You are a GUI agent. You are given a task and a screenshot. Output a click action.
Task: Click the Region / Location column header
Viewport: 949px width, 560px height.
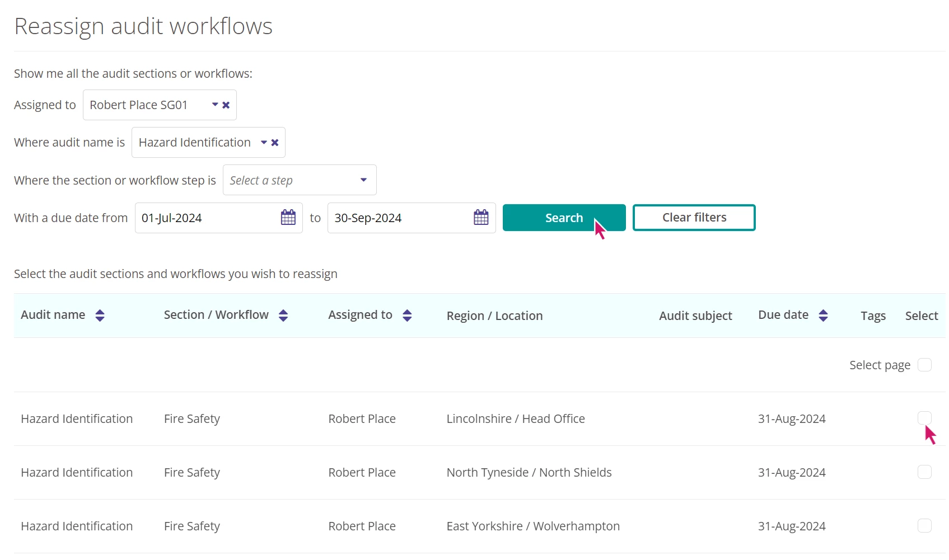(494, 316)
